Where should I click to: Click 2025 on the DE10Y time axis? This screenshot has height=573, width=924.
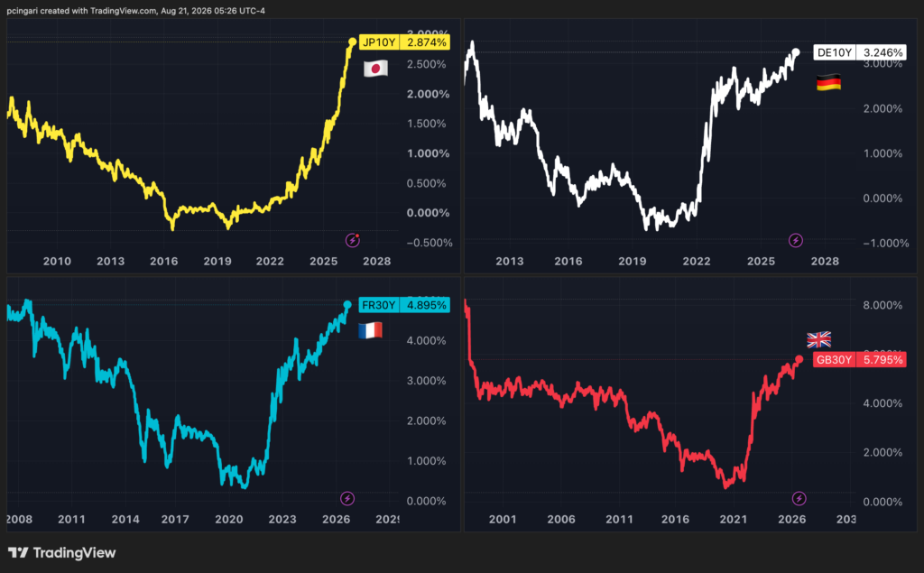click(x=761, y=261)
